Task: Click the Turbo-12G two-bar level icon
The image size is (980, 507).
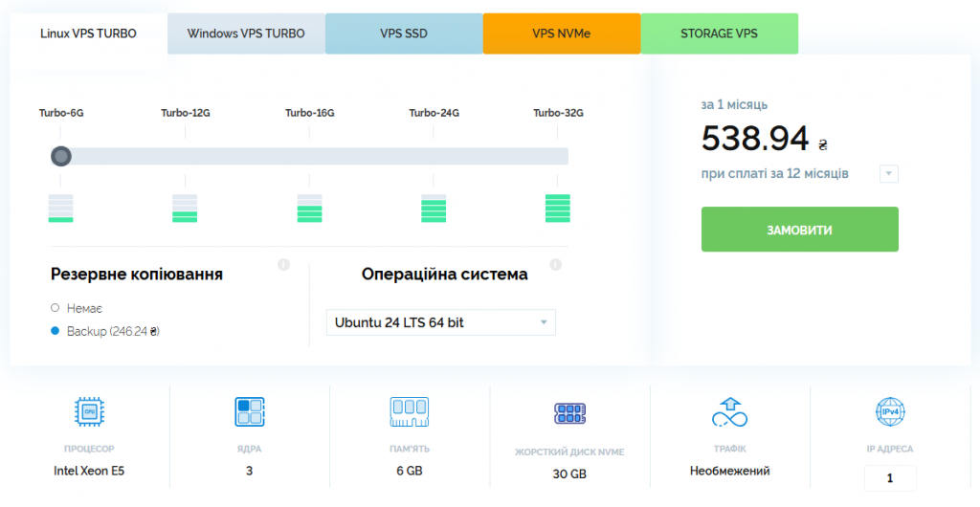Action: click(185, 209)
